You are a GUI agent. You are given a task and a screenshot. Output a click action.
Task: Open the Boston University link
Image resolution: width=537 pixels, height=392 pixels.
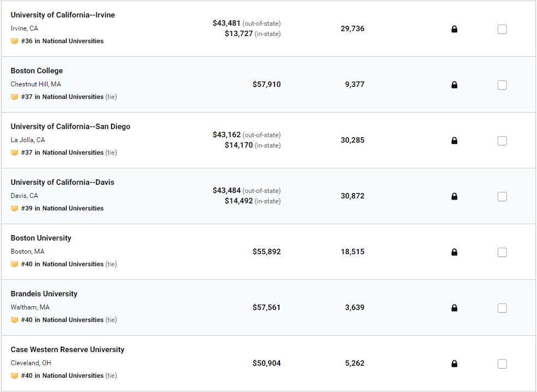click(41, 238)
